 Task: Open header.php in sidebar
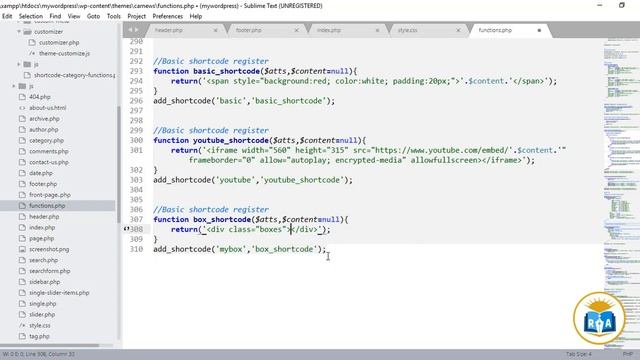[x=44, y=217]
